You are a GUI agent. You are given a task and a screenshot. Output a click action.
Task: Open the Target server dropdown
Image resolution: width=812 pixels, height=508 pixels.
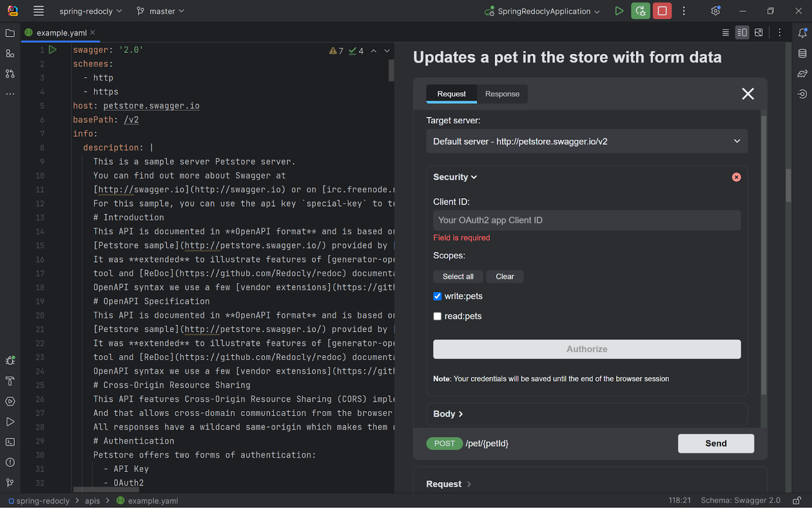tap(586, 141)
